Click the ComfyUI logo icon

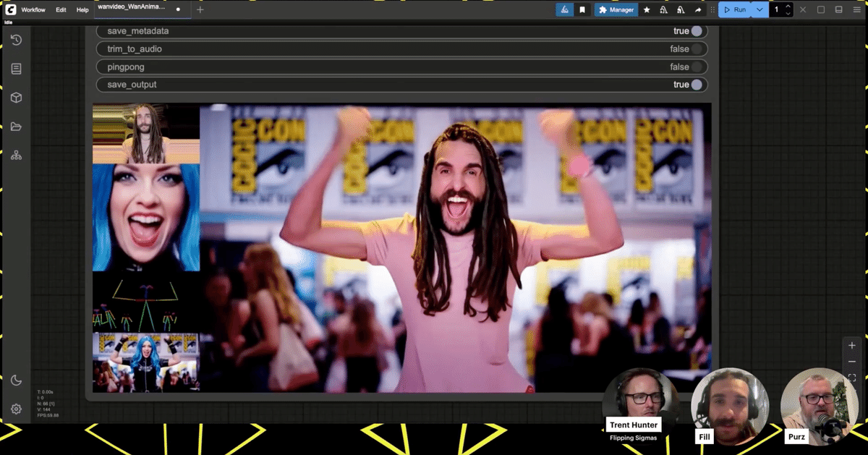pyautogui.click(x=10, y=10)
